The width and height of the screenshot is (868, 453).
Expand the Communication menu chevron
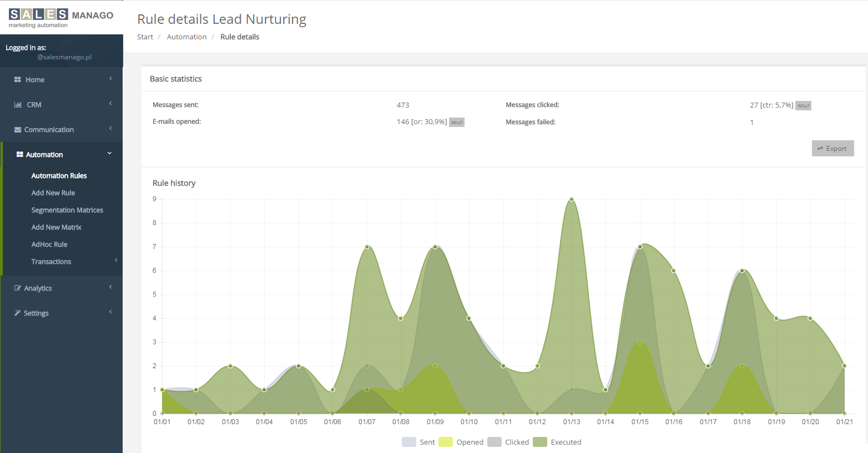coord(110,129)
